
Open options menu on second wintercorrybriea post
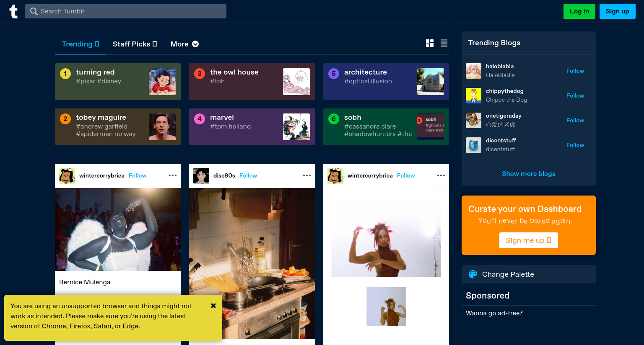441,175
